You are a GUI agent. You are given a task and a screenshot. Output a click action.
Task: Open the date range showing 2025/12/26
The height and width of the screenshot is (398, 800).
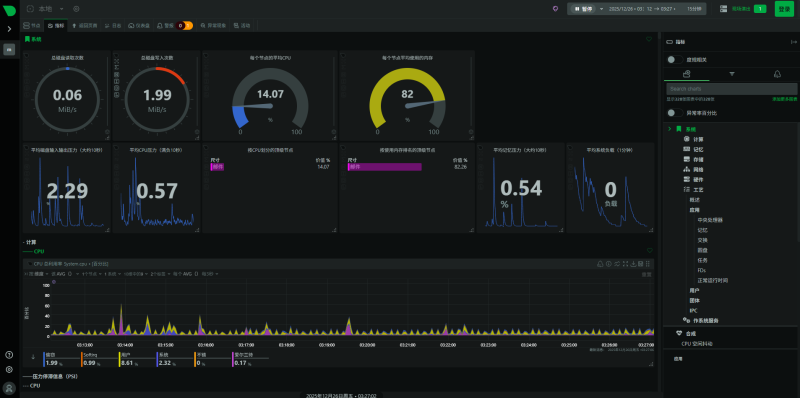pyautogui.click(x=642, y=9)
